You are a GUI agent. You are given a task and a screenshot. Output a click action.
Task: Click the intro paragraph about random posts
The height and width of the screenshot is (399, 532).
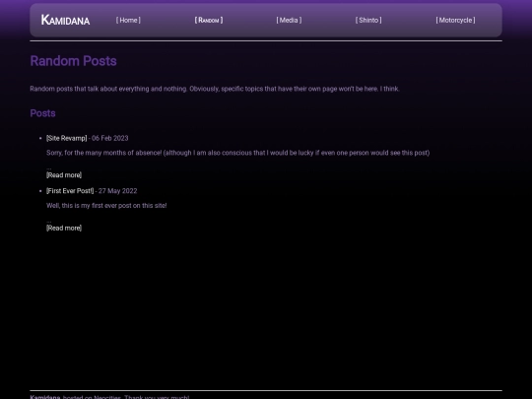pos(215,89)
